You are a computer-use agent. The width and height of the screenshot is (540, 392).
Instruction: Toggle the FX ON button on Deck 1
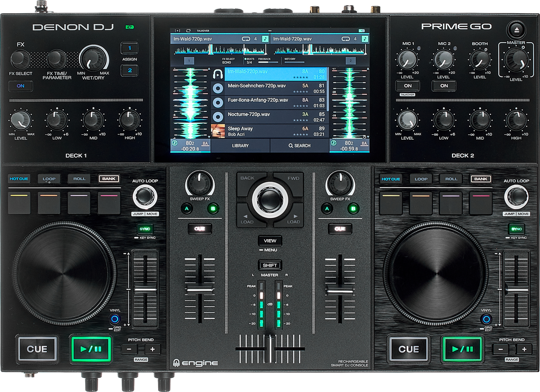[21, 86]
